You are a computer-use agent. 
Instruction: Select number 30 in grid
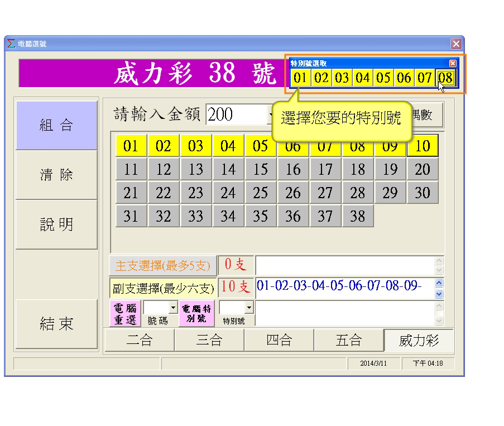423,193
